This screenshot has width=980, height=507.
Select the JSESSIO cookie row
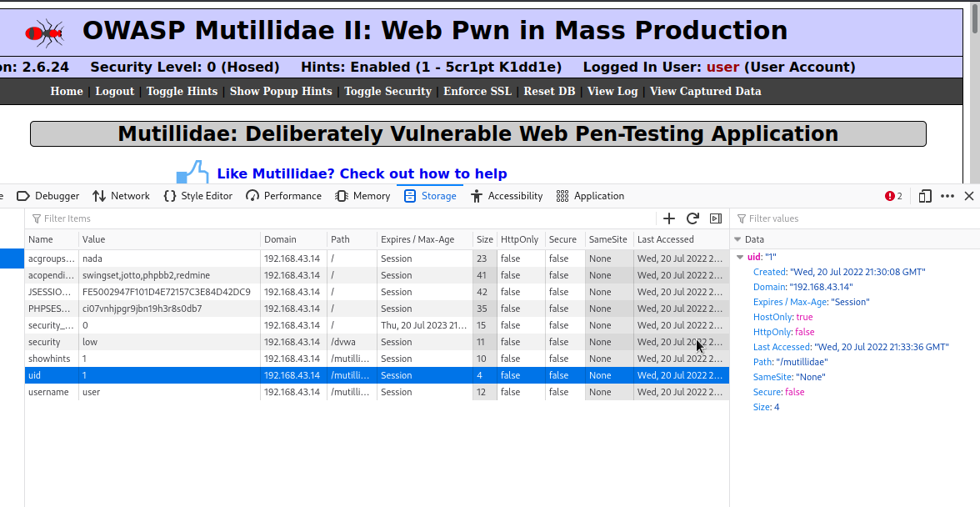[x=377, y=292]
